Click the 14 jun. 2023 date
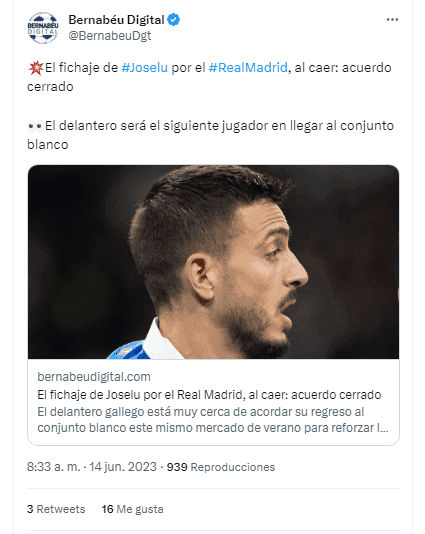The image size is (425, 534). (123, 467)
